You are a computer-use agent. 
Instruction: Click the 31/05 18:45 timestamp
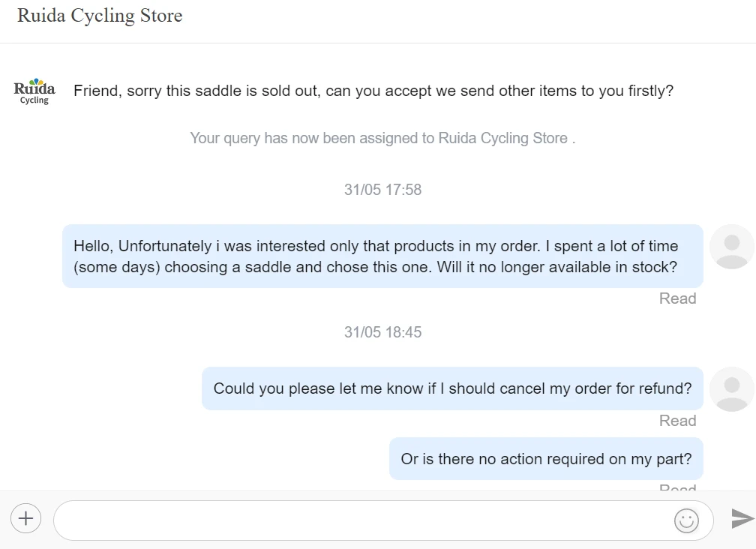pyautogui.click(x=382, y=331)
